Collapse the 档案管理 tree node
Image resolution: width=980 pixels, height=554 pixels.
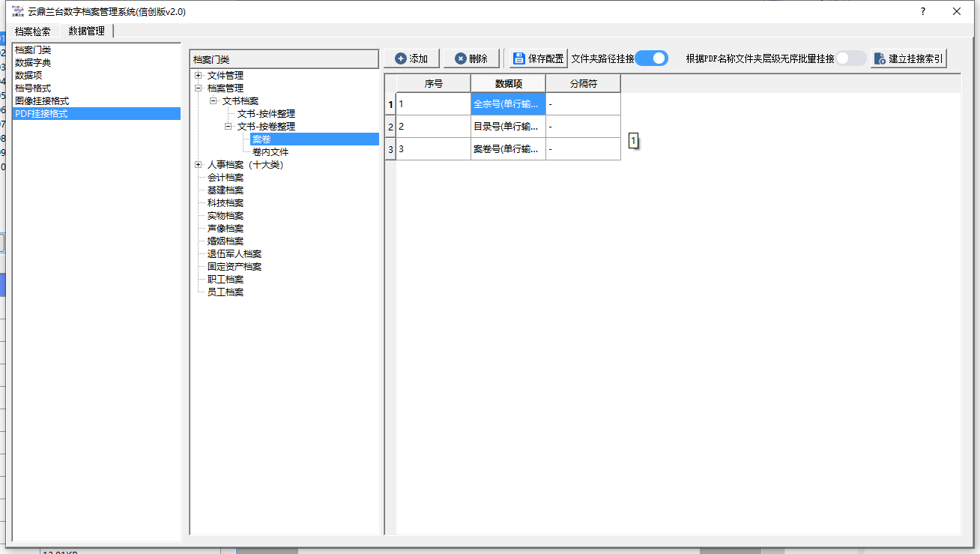click(x=198, y=88)
